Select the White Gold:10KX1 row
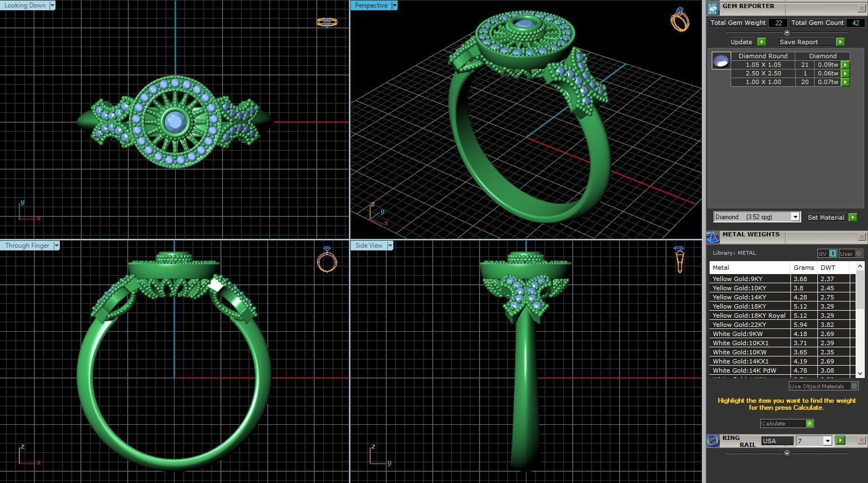The width and height of the screenshot is (868, 483). click(782, 343)
